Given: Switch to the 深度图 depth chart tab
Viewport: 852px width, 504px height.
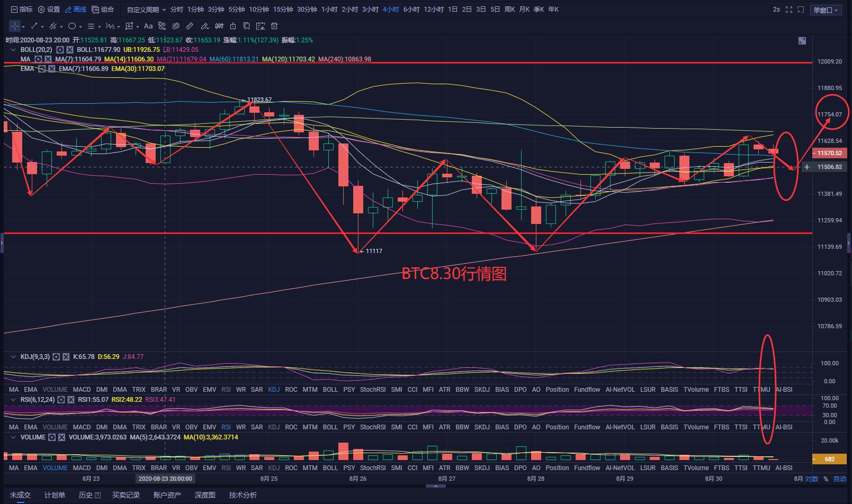Looking at the screenshot, I should click(x=205, y=495).
